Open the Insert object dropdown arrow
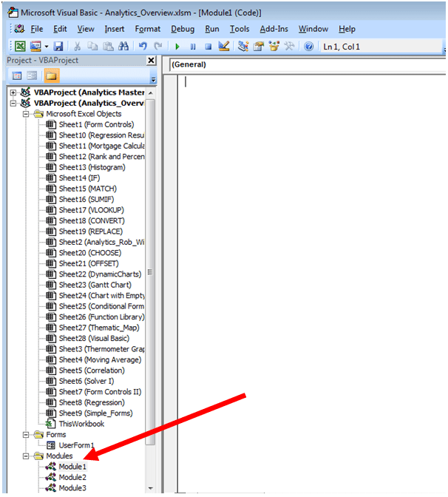The width and height of the screenshot is (448, 497). click(47, 47)
